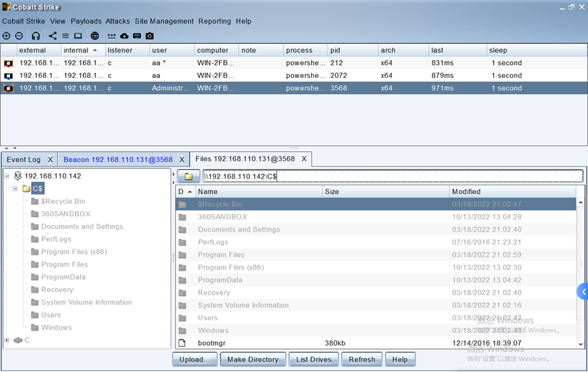This screenshot has height=372, width=588.
Task: Click beacon icon for pid 3568 row
Action: (x=8, y=89)
